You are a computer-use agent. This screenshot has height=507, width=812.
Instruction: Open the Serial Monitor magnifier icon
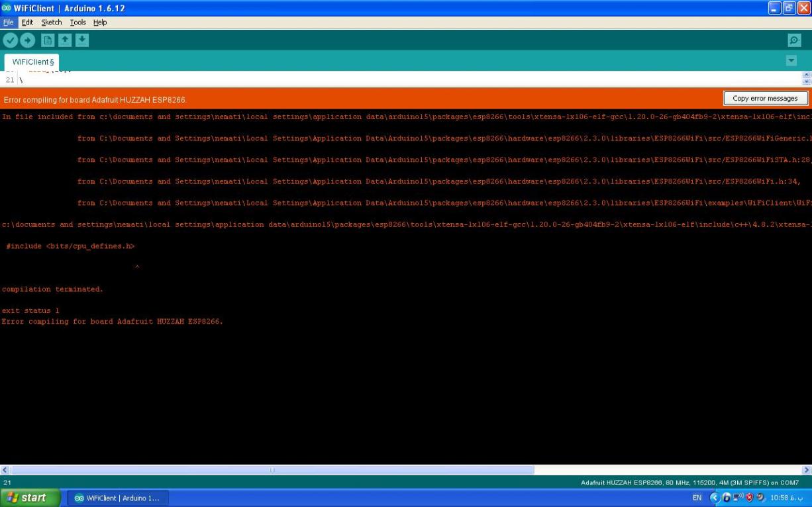[794, 40]
